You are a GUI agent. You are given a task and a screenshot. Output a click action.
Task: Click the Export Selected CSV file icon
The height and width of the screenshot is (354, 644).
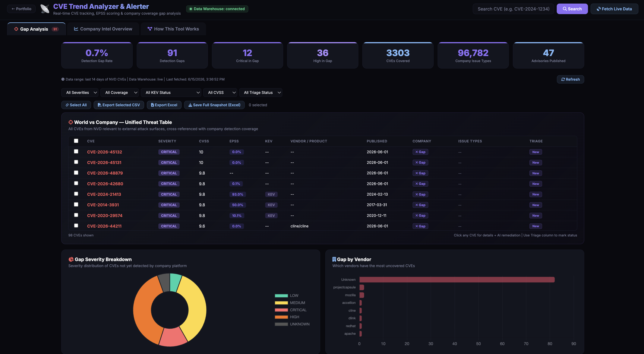click(99, 105)
